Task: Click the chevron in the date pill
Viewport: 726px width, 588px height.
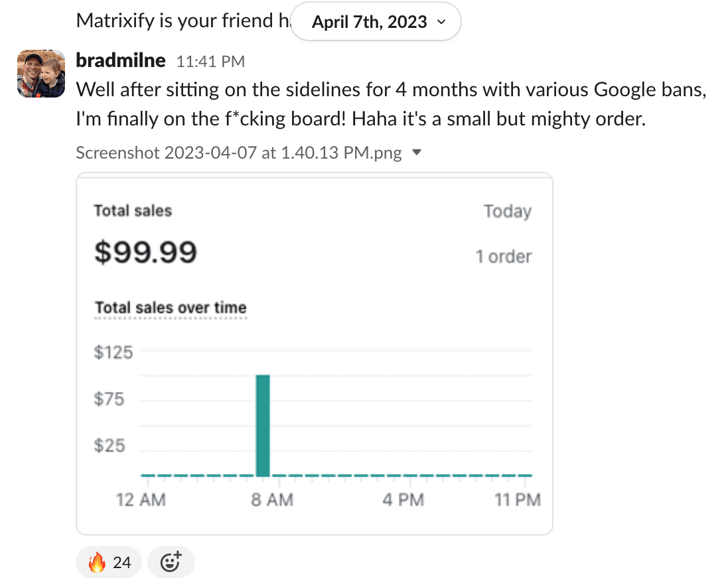Action: 442,22
